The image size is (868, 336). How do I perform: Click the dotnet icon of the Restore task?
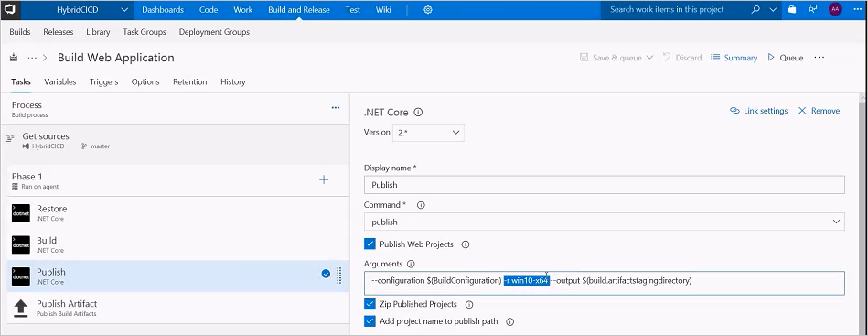(20, 213)
